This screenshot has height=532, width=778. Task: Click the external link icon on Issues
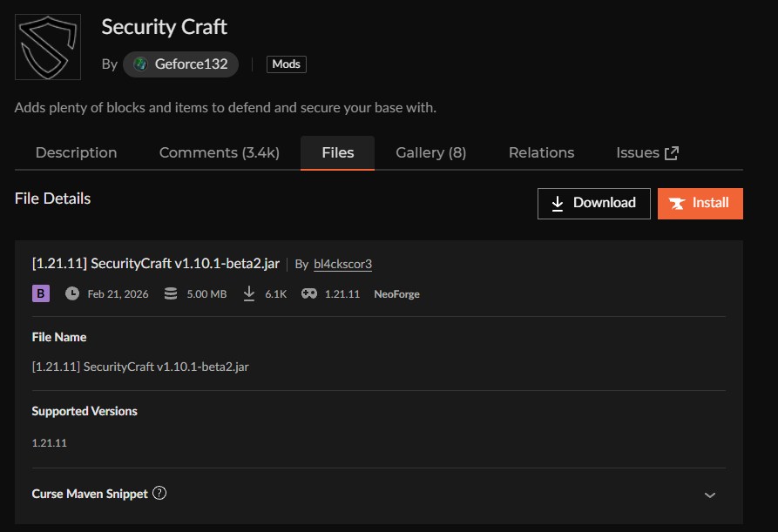(670, 152)
